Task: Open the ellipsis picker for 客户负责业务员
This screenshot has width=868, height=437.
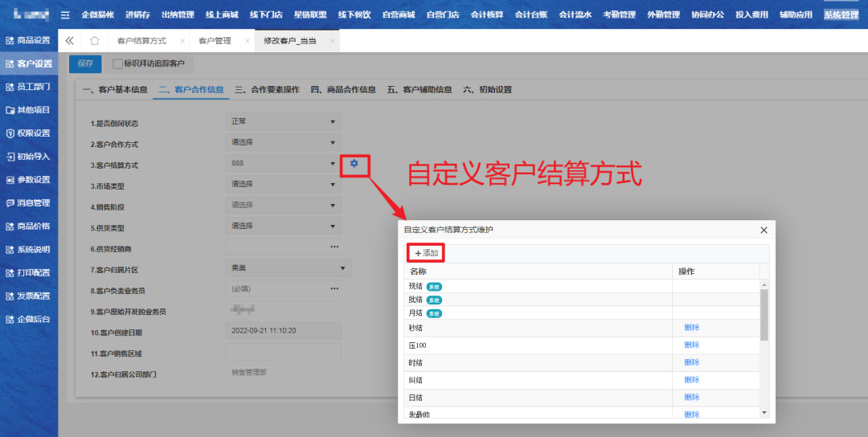Action: 334,288
